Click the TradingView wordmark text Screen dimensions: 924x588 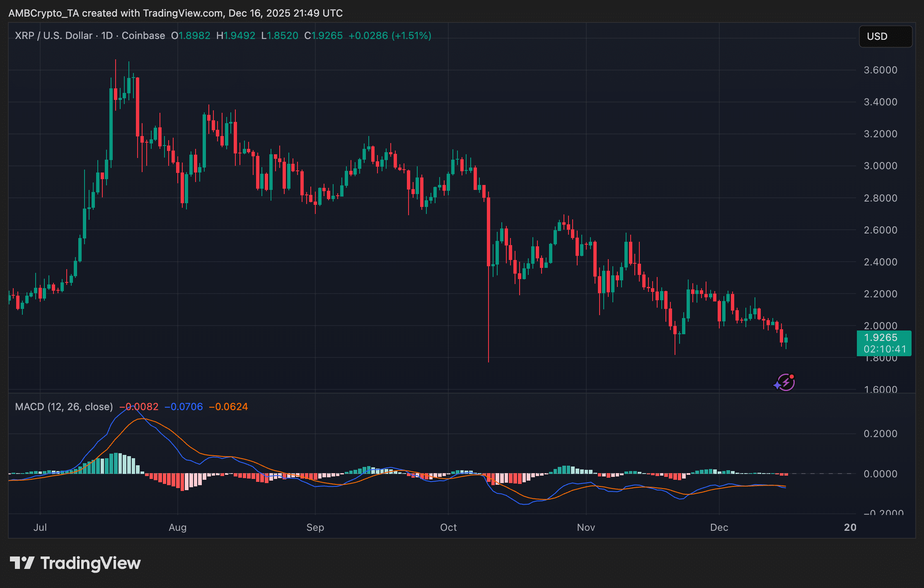click(x=90, y=563)
